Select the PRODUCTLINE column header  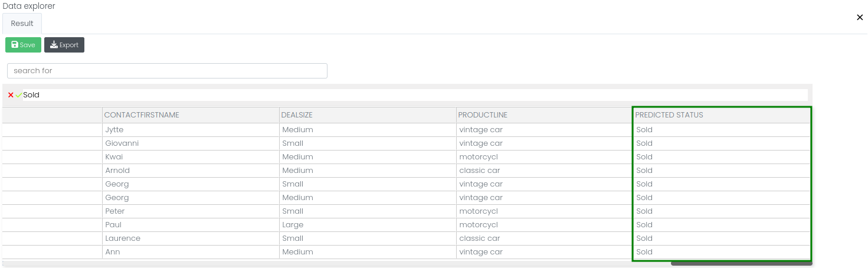coord(483,115)
